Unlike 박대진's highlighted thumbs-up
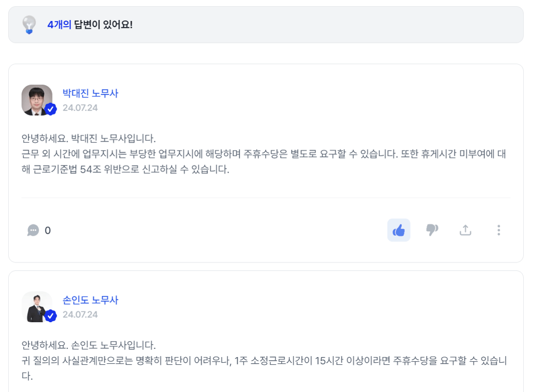The height and width of the screenshot is (392, 534). (x=399, y=230)
